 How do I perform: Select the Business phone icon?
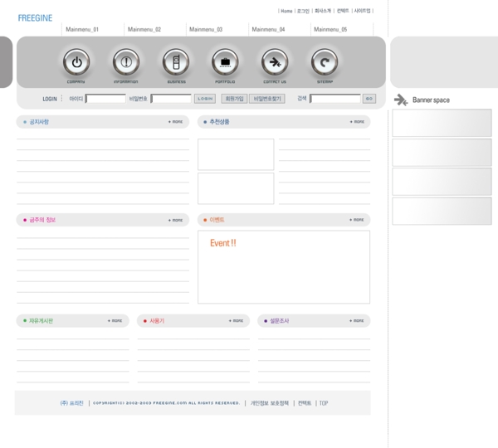pyautogui.click(x=176, y=62)
